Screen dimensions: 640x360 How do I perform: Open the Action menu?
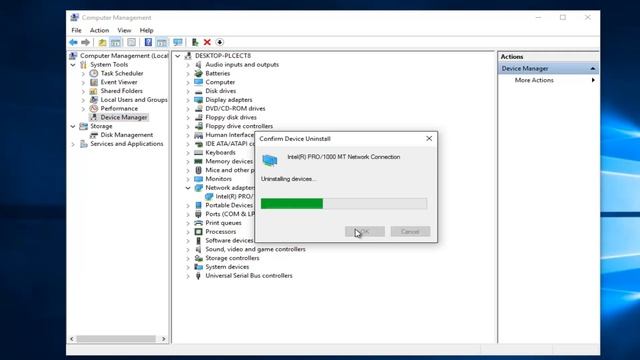pyautogui.click(x=99, y=30)
